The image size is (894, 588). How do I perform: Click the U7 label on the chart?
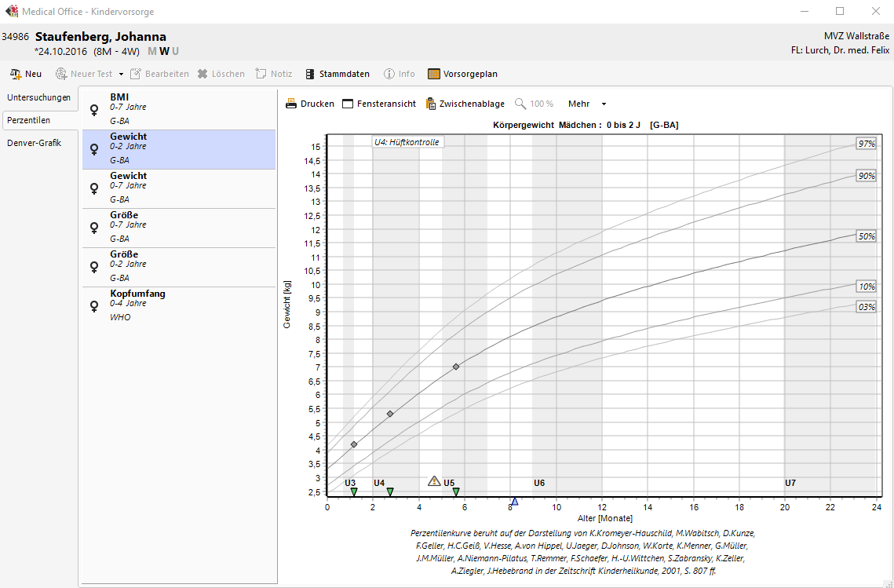pos(790,483)
